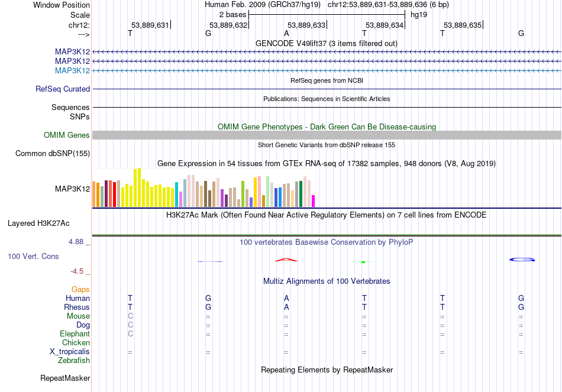The image size is (562, 392).
Task: Click position label 53,889,631
Action: [150, 25]
